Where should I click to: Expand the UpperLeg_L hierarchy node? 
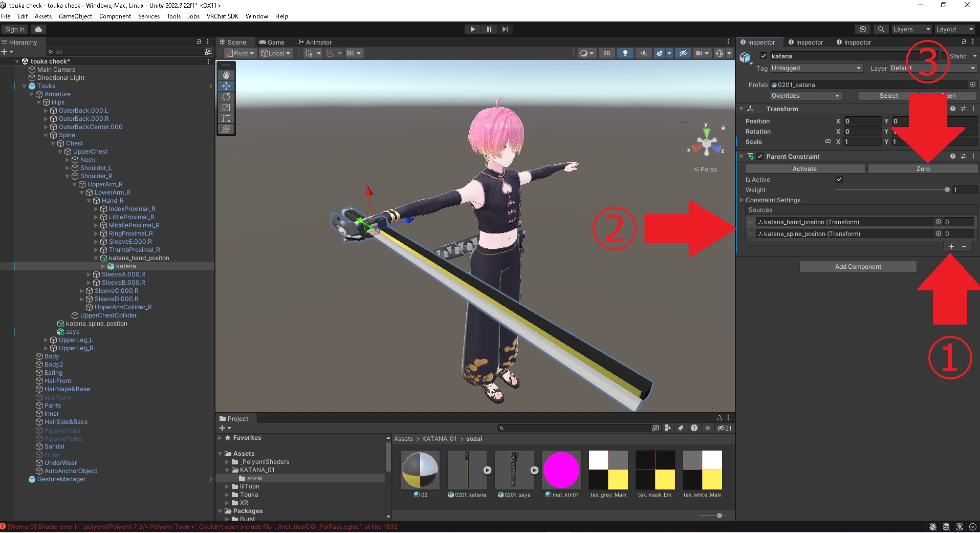pyautogui.click(x=46, y=340)
